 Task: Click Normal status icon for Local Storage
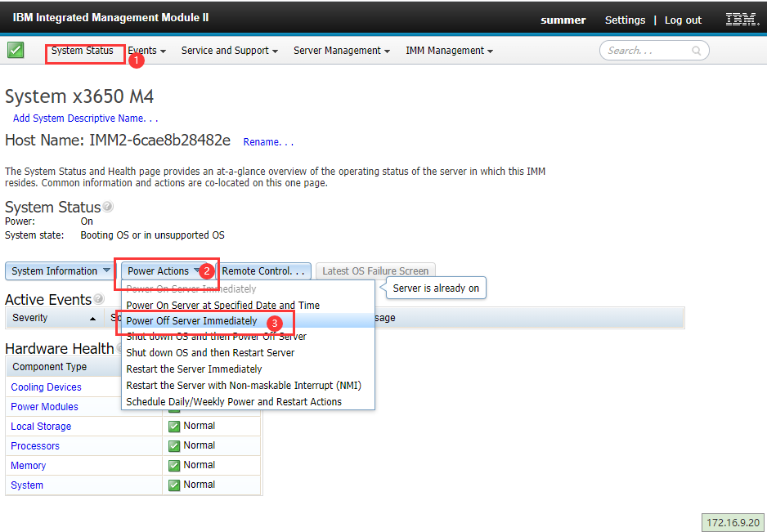pos(174,427)
